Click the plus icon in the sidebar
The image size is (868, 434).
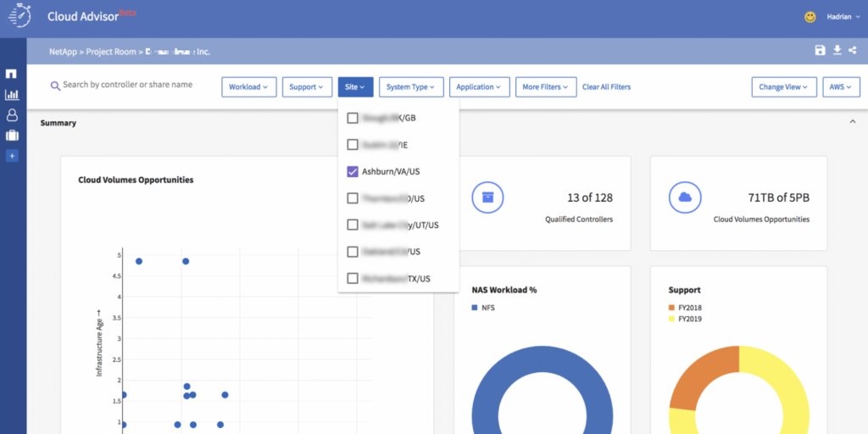pos(12,156)
